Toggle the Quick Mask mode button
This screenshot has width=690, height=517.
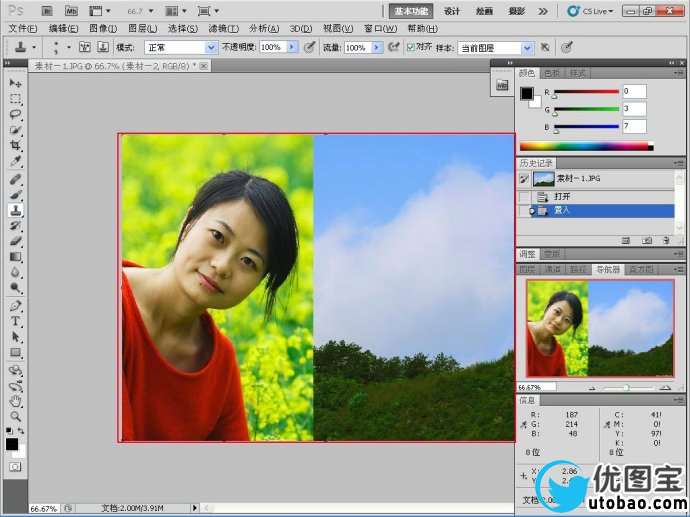pyautogui.click(x=15, y=467)
